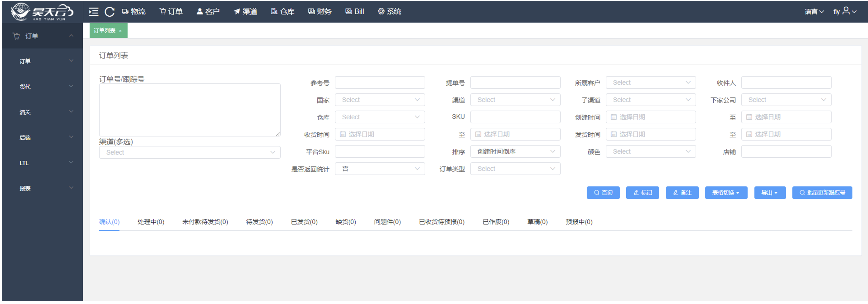Viewport: 868px width, 304px height.
Task: Click the 提单号 input field
Action: [515, 83]
